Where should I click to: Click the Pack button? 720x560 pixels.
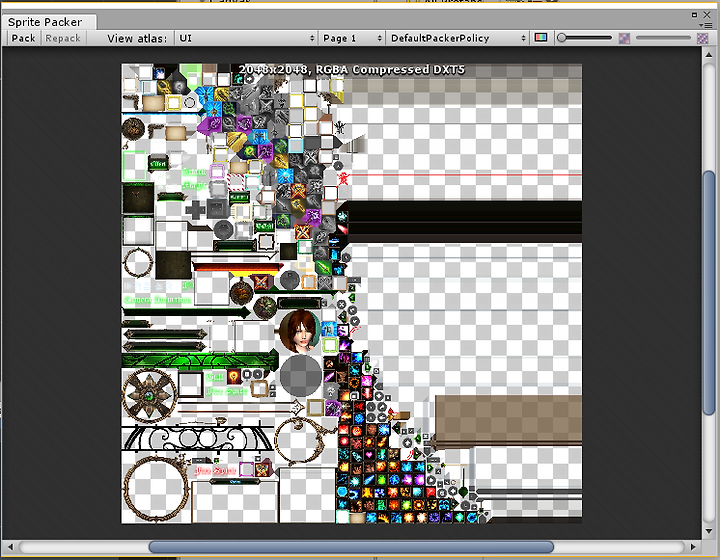tap(23, 38)
